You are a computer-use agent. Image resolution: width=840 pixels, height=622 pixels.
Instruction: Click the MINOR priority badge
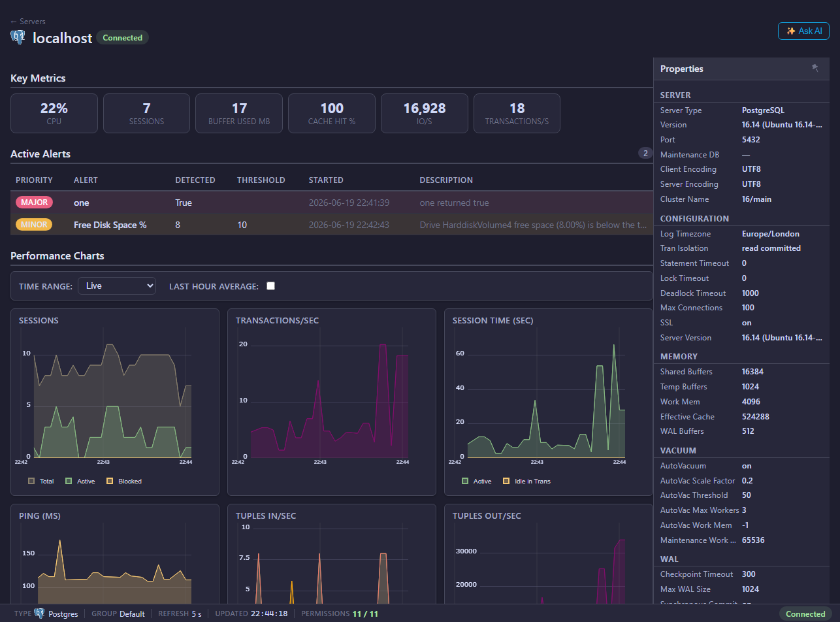(x=34, y=225)
